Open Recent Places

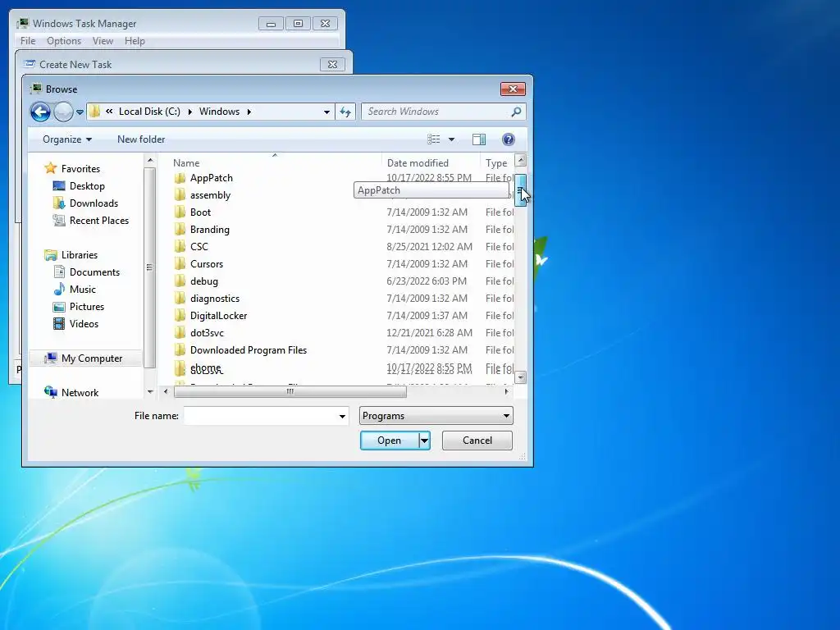pos(99,220)
